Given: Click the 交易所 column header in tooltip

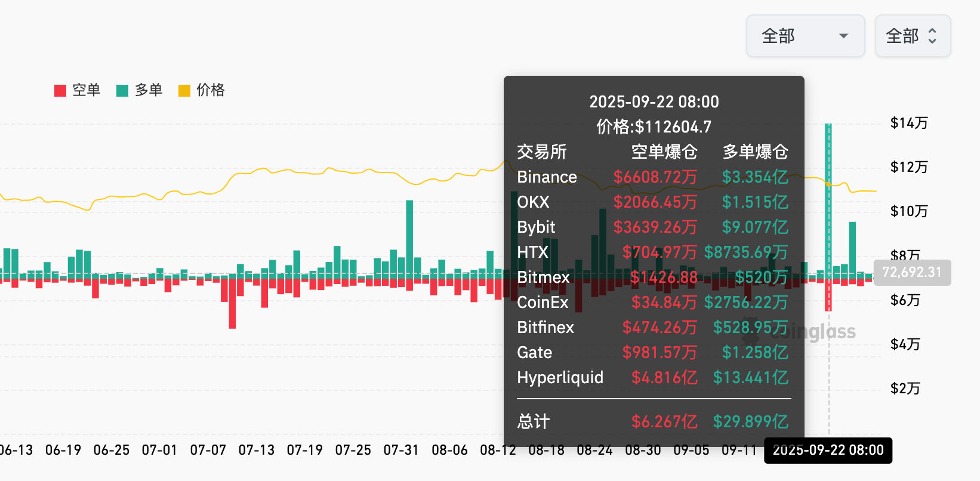Looking at the screenshot, I should [x=542, y=152].
